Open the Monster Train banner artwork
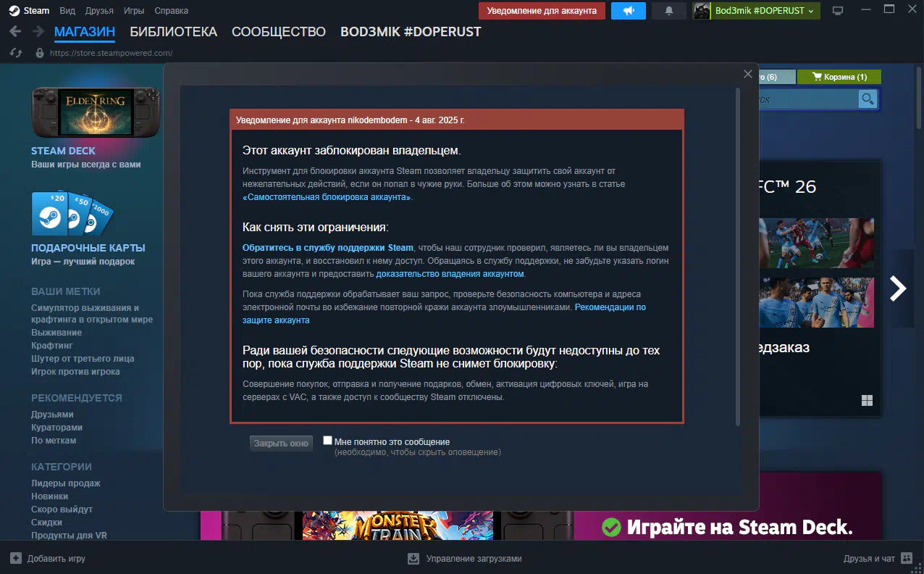924x574 pixels. point(398,525)
